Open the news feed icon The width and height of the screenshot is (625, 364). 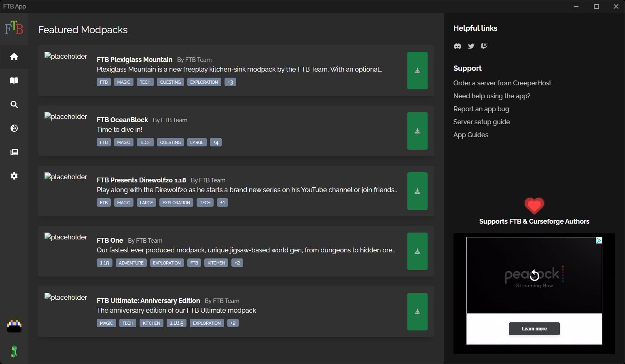tap(14, 152)
